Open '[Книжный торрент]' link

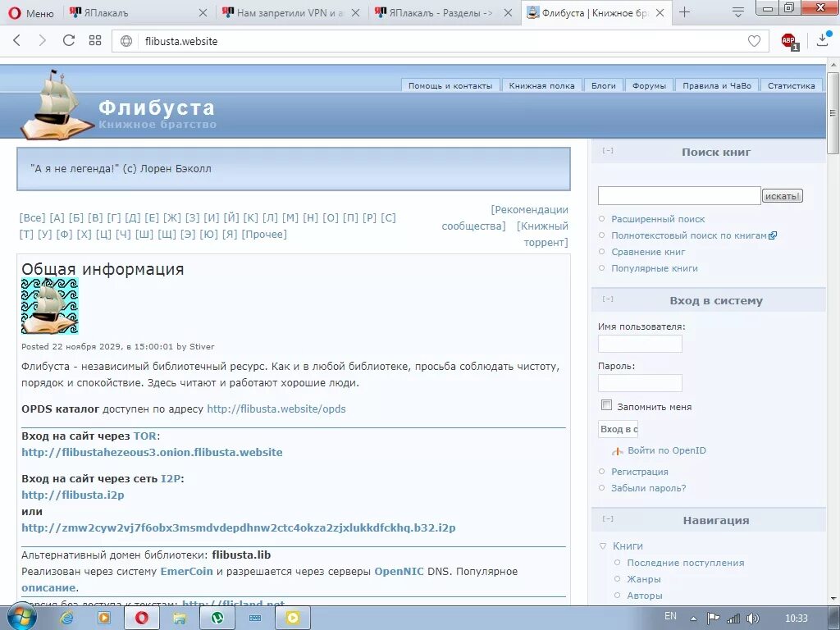click(543, 234)
